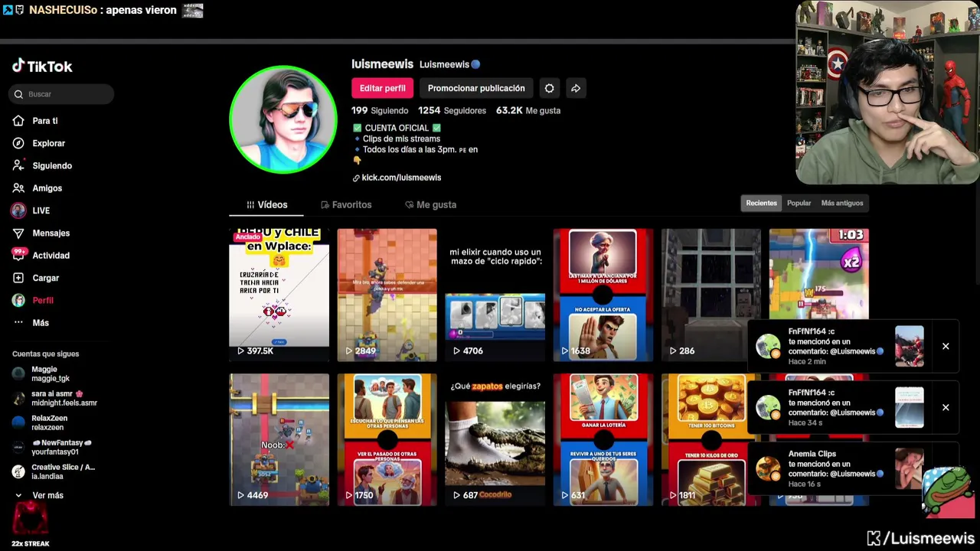
Task: Click the 63.2K Me gusta count
Action: tap(528, 110)
